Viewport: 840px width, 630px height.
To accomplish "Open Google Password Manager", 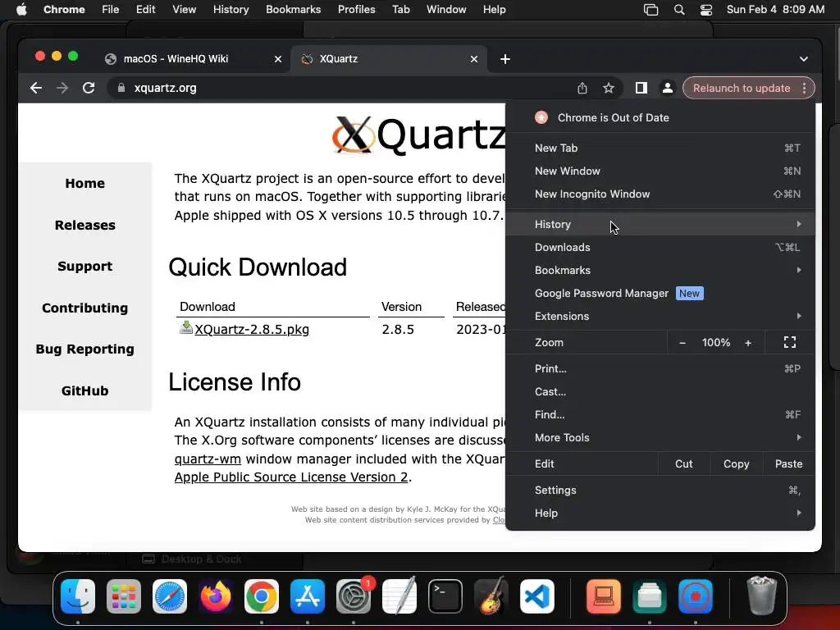I will pyautogui.click(x=660, y=293).
